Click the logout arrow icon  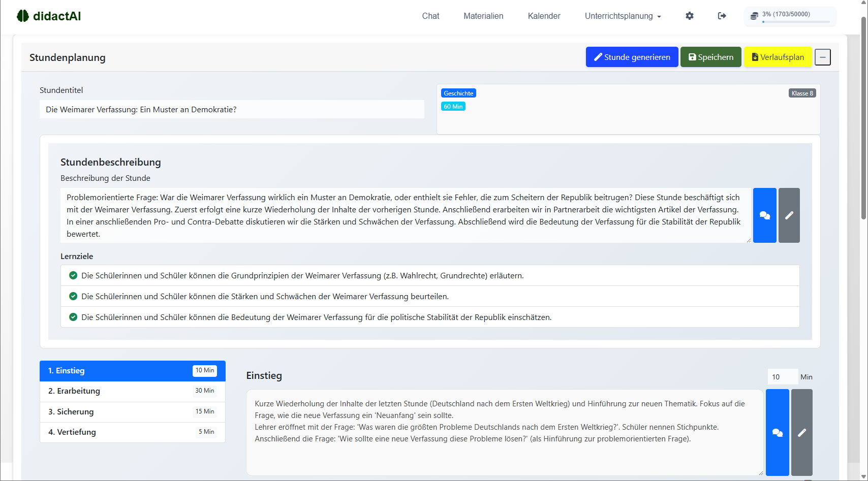722,16
